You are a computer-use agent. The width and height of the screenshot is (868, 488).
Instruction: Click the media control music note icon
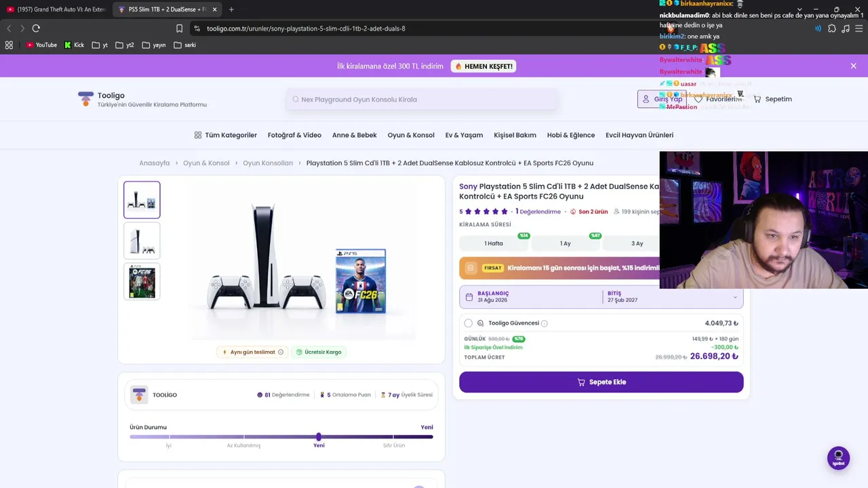(846, 28)
